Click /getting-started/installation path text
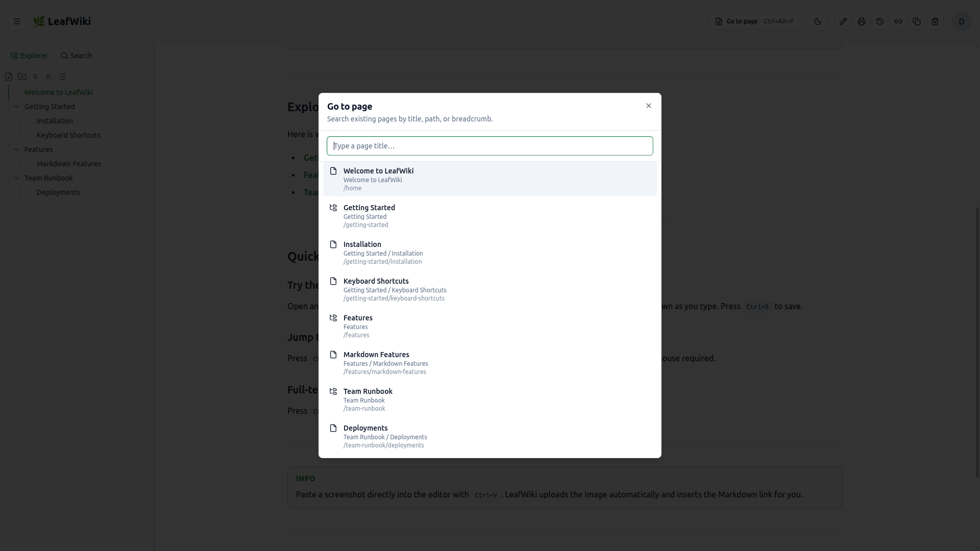Screen dimensions: 980x551 [382, 262]
